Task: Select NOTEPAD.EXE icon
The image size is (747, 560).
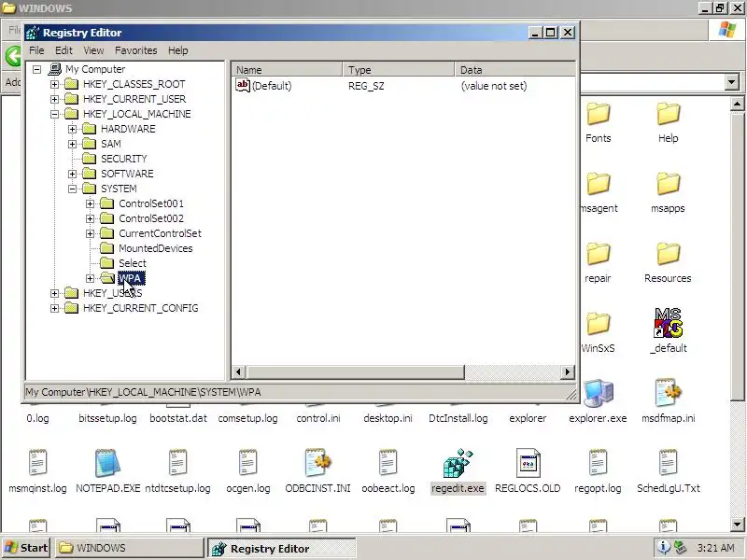Action: pos(107,463)
